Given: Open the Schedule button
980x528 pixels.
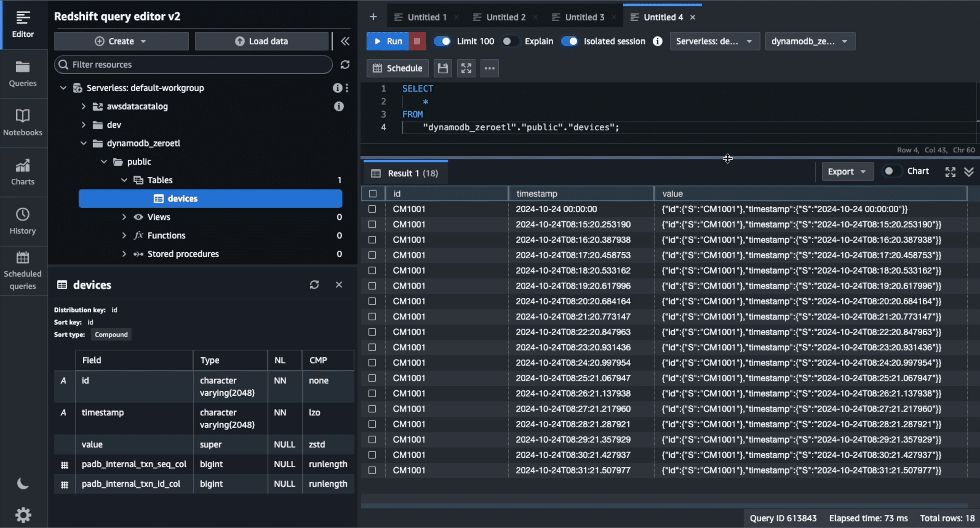Looking at the screenshot, I should (x=397, y=68).
